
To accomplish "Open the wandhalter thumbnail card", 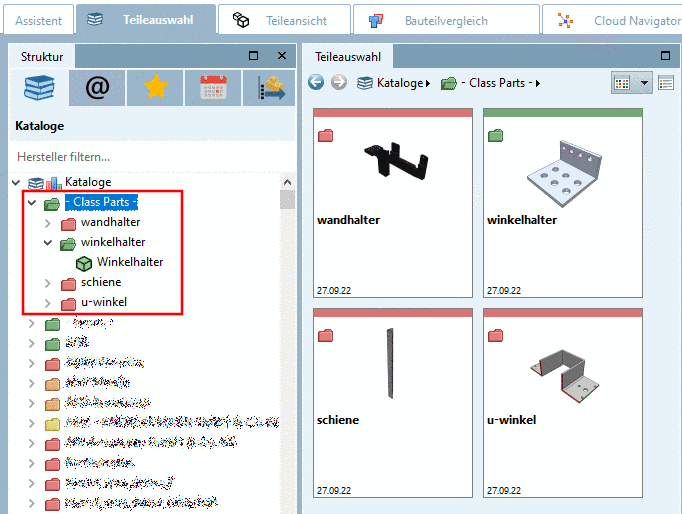I will (x=393, y=203).
